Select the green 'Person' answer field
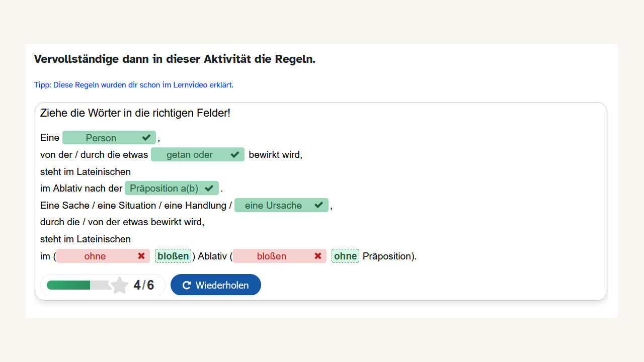644x362 pixels. 101,138
